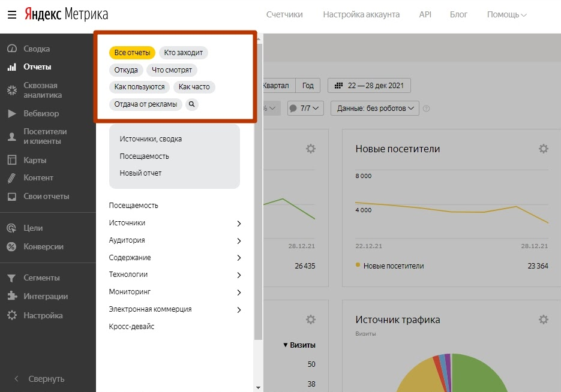Expand the Аудитория report group
The image size is (561, 392).
click(x=175, y=240)
